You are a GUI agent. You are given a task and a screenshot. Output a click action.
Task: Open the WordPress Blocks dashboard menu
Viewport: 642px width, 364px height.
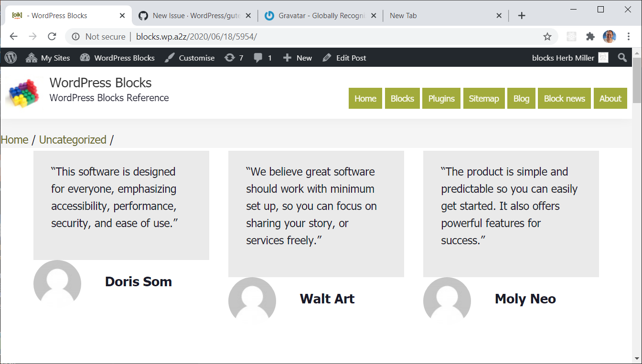118,58
